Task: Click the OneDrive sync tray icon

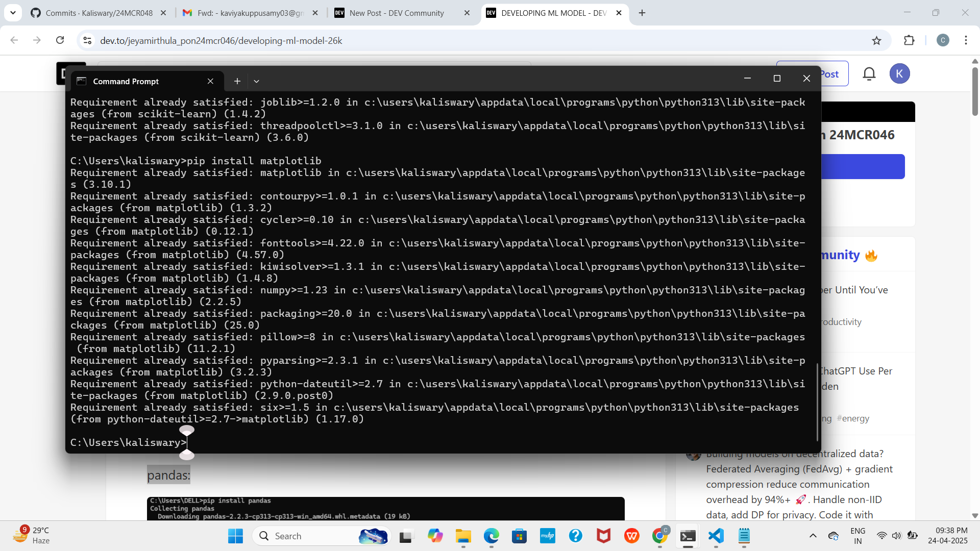Action: tap(834, 536)
